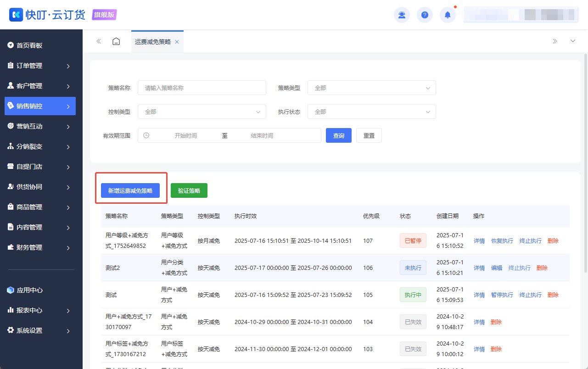Screen dimensions: 588x369
Task: Click the 销售销控 tag icon
Action: 11,106
